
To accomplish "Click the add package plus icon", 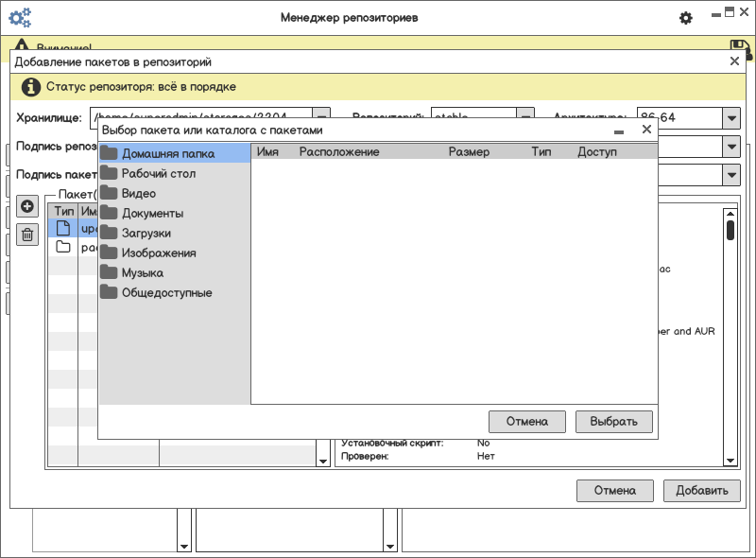I will click(x=27, y=207).
